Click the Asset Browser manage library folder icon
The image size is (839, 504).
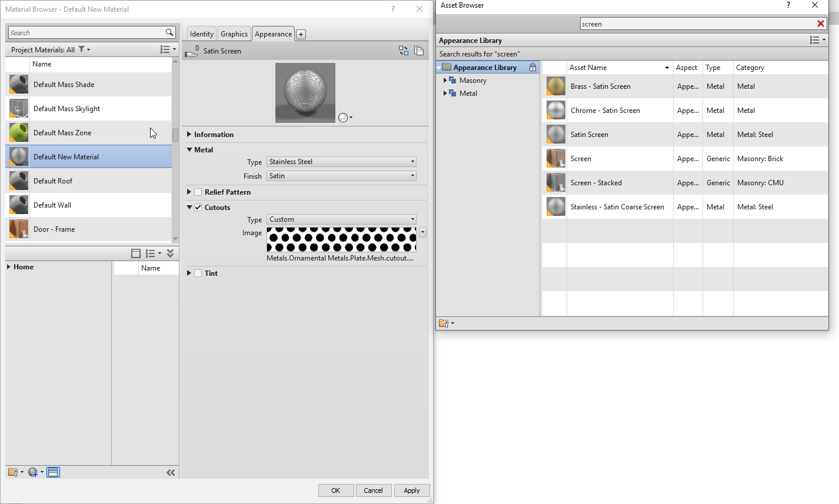click(446, 323)
